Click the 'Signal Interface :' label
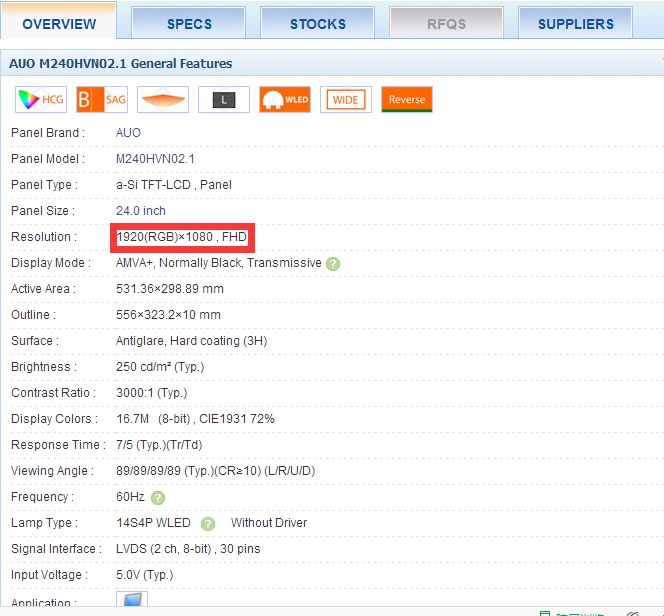Viewport: 664px width, 616px height. (56, 549)
